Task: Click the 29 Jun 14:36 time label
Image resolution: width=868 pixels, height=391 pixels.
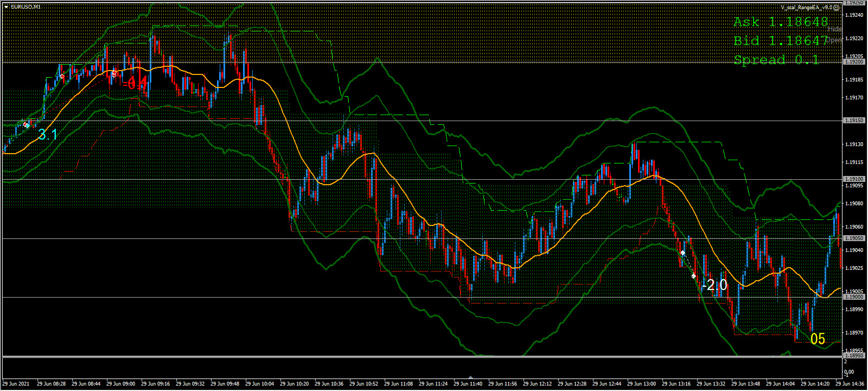Action: [850, 384]
